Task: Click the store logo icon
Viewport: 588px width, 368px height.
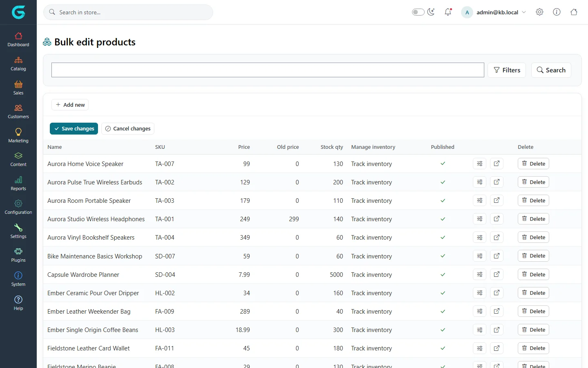Action: coord(18,12)
